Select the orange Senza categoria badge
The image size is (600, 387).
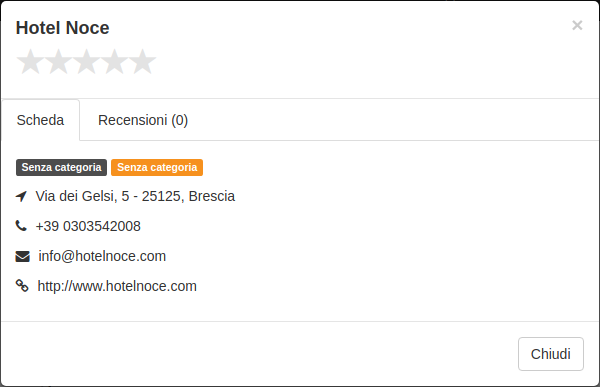157,167
